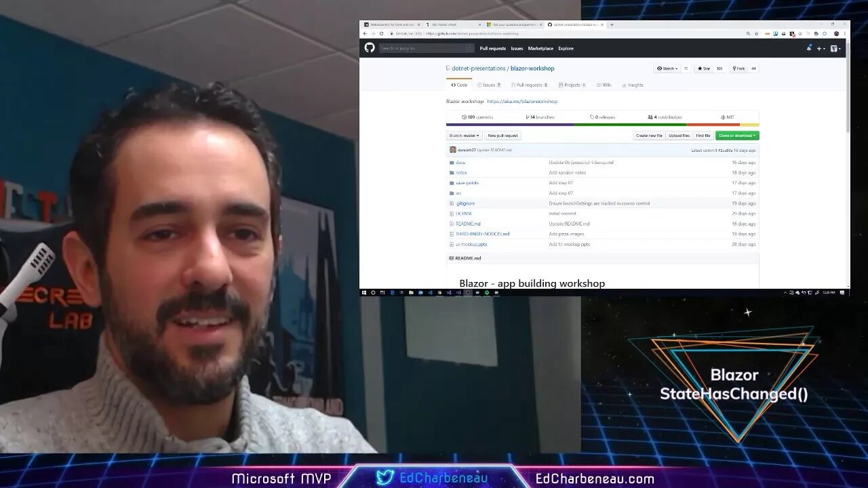Image resolution: width=868 pixels, height=488 pixels.
Task: Open the green Clone or download dropdown
Action: click(x=737, y=136)
